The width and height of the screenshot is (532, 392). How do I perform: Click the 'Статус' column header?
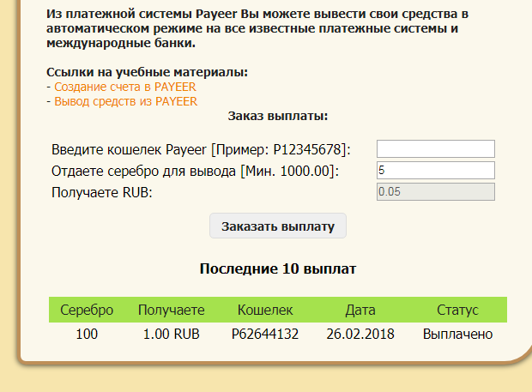(457, 310)
